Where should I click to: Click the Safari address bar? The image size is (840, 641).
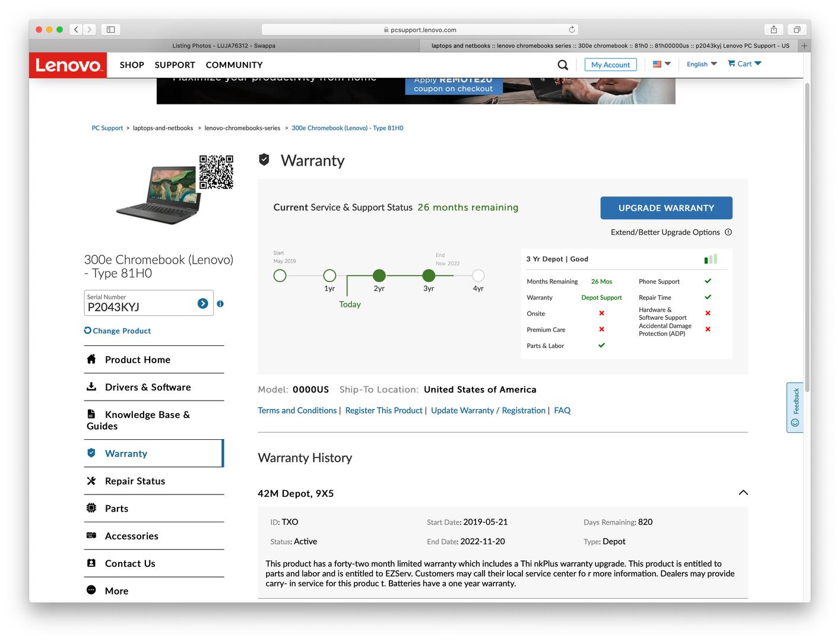click(x=420, y=30)
